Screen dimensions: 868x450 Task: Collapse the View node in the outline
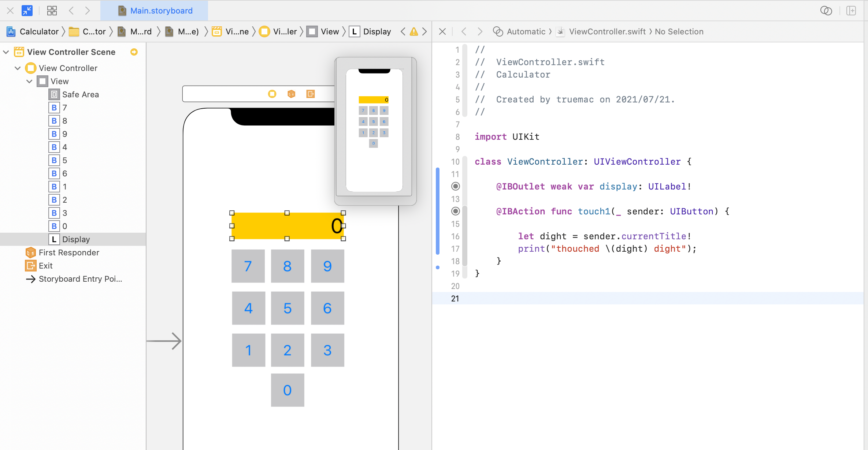[x=29, y=81]
